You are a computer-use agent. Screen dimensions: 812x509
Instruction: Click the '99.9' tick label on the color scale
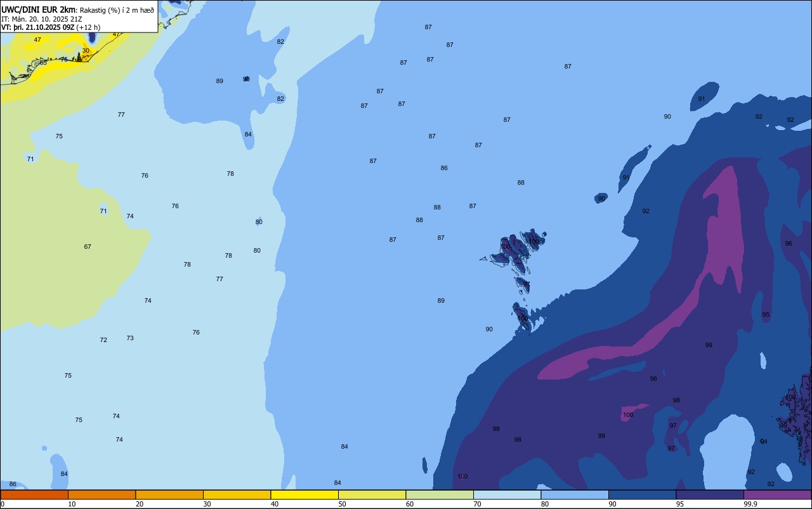click(x=751, y=504)
